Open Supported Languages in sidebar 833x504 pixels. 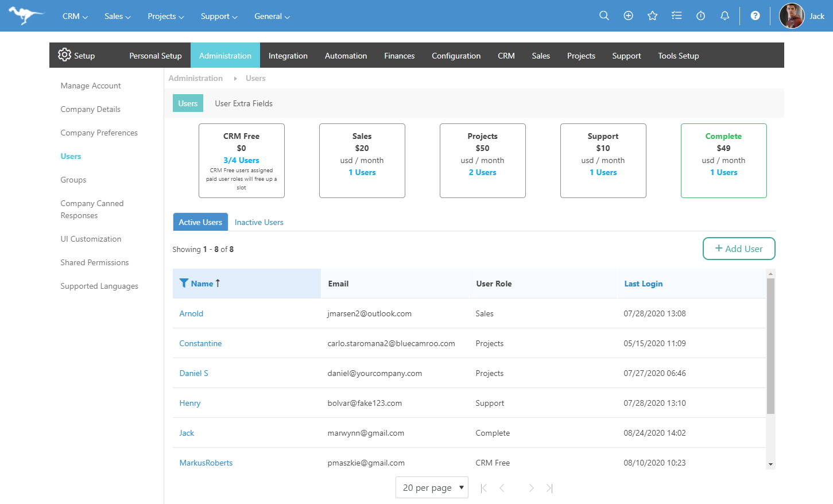point(99,286)
